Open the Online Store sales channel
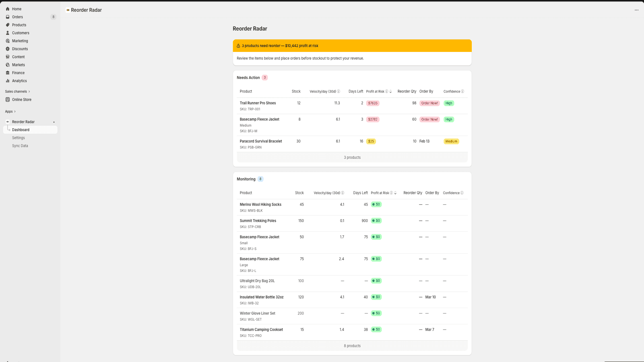This screenshot has width=644, height=362. click(x=30, y=99)
